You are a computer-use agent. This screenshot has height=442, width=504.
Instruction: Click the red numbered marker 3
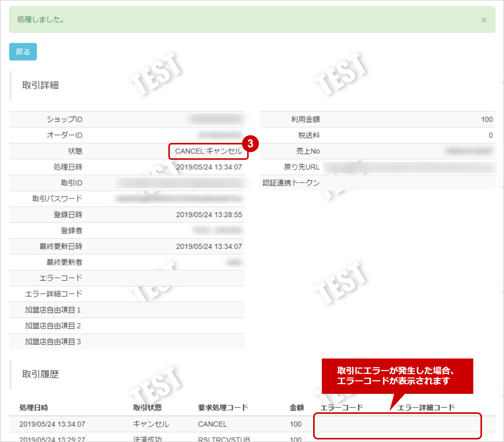[x=250, y=144]
